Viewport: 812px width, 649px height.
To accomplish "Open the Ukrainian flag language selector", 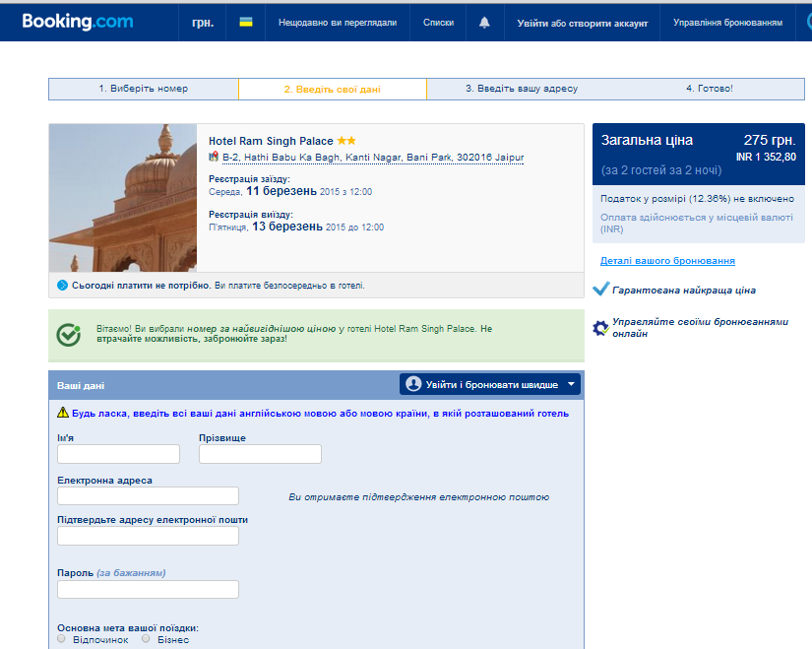I will click(246, 22).
